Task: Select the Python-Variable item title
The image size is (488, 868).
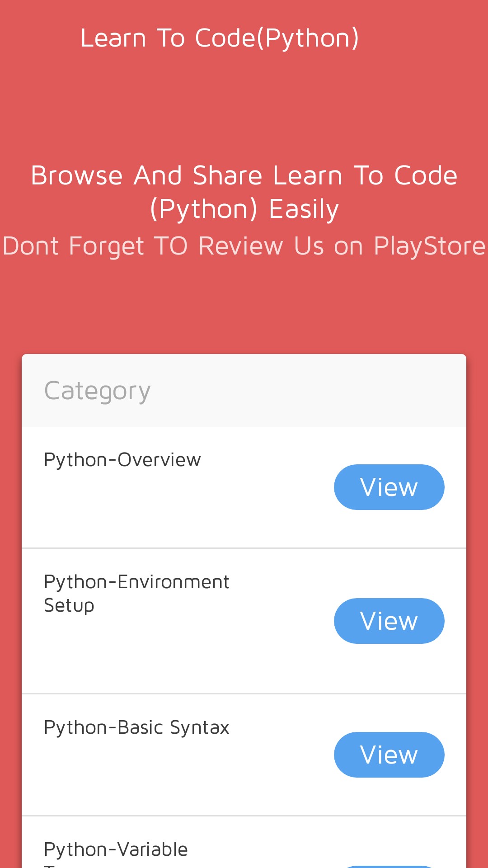Action: pos(116,849)
